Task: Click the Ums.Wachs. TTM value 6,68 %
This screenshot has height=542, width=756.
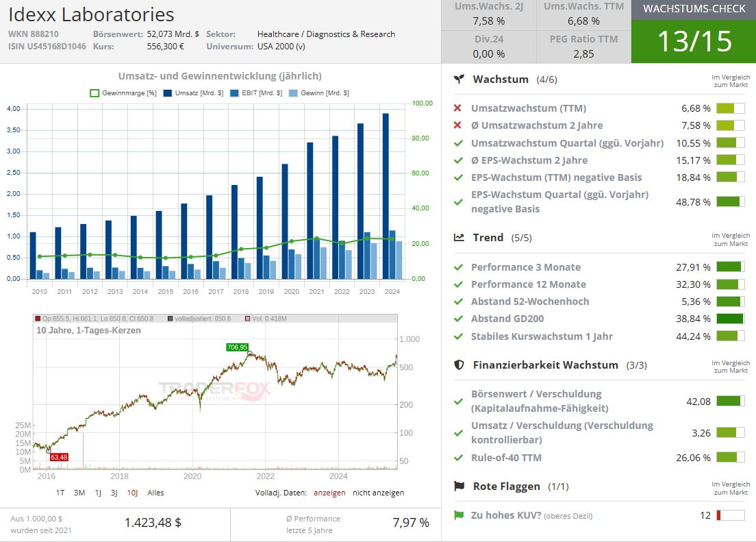Action: click(x=583, y=21)
